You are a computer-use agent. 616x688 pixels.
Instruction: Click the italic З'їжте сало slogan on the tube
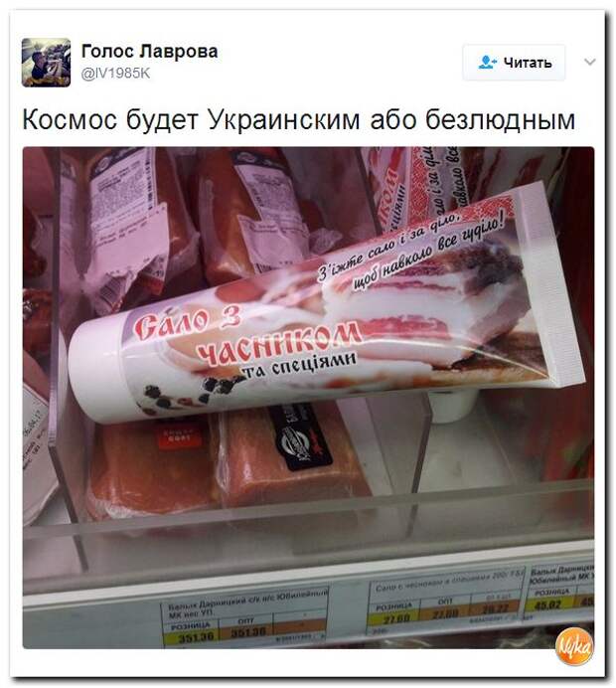click(411, 249)
